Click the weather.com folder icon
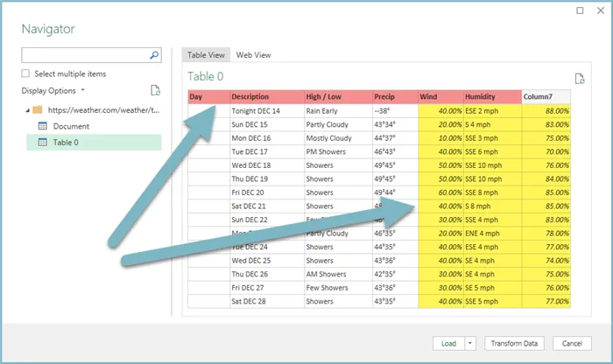This screenshot has width=613, height=364. coord(38,110)
